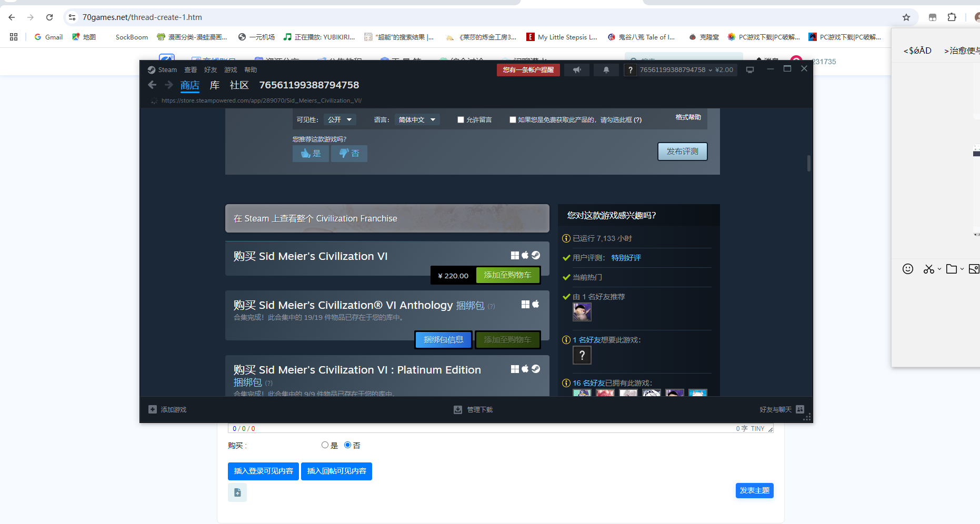Open 好友与聊天 friends icon

(800, 409)
